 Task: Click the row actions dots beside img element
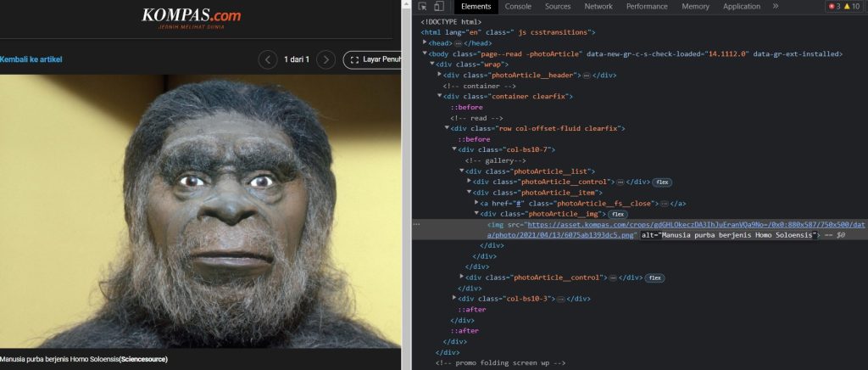coord(417,224)
